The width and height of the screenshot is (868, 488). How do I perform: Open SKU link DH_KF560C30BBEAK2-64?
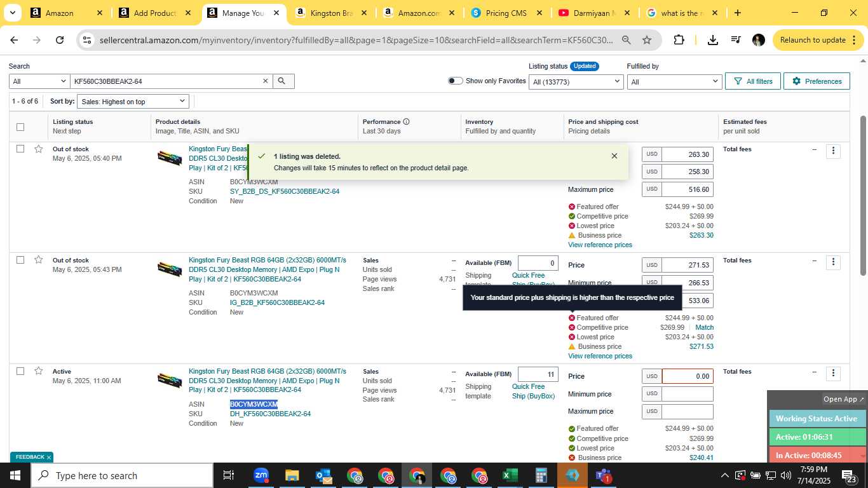pyautogui.click(x=270, y=414)
